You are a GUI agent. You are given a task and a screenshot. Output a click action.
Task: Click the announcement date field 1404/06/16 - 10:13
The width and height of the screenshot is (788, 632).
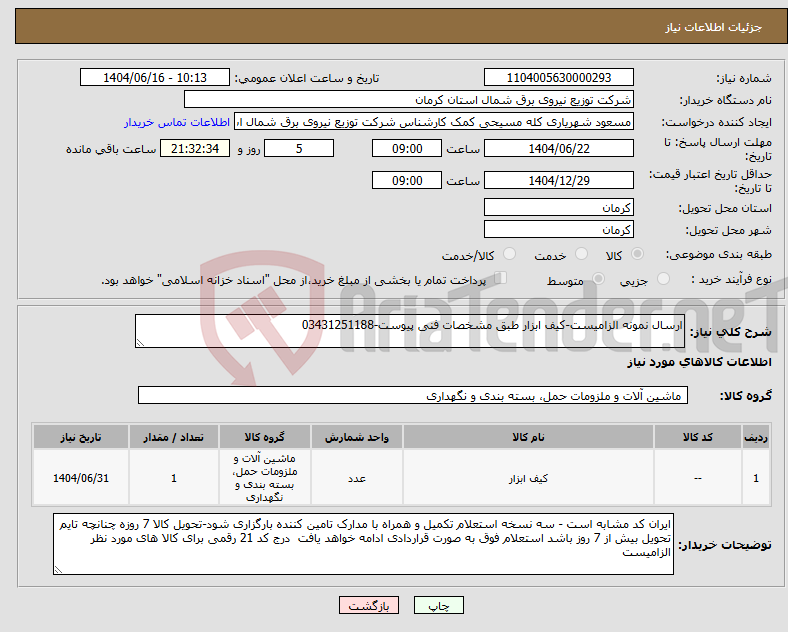tap(155, 78)
